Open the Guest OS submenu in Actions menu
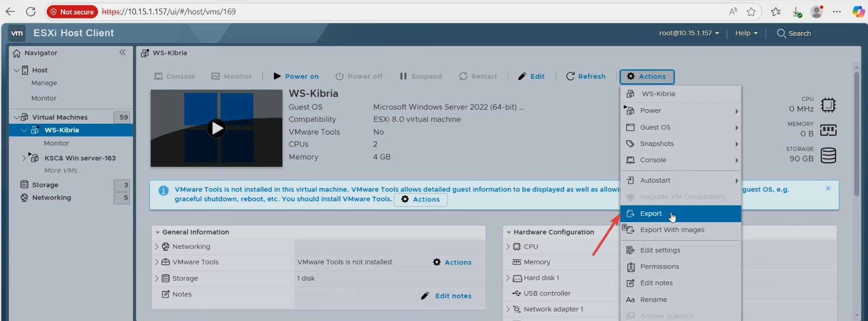 pos(681,127)
